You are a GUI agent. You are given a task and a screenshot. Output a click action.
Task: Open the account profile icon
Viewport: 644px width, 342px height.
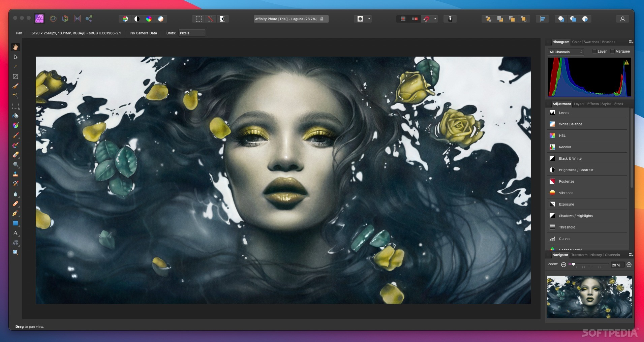coord(623,19)
